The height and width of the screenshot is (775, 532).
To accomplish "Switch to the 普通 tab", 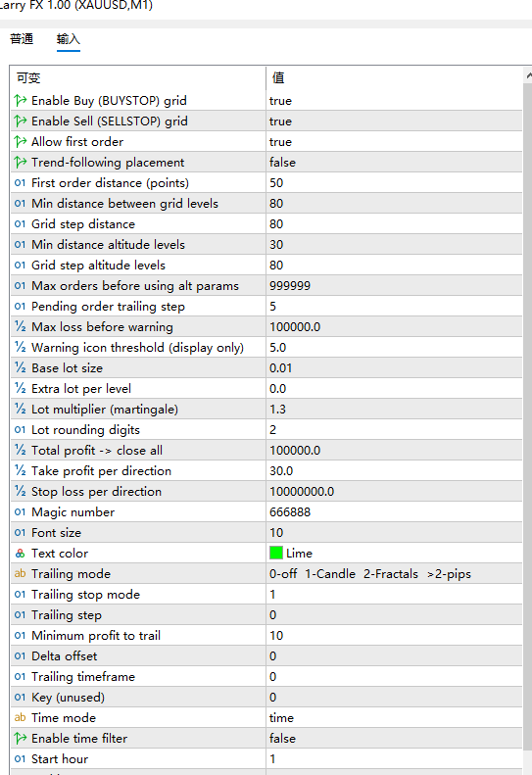I will pyautogui.click(x=22, y=39).
